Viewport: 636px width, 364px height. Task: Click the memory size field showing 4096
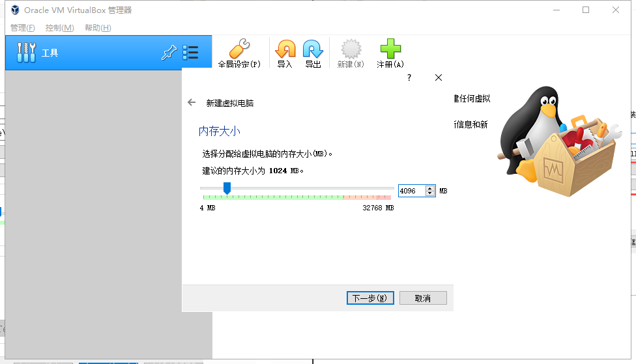[x=412, y=191]
